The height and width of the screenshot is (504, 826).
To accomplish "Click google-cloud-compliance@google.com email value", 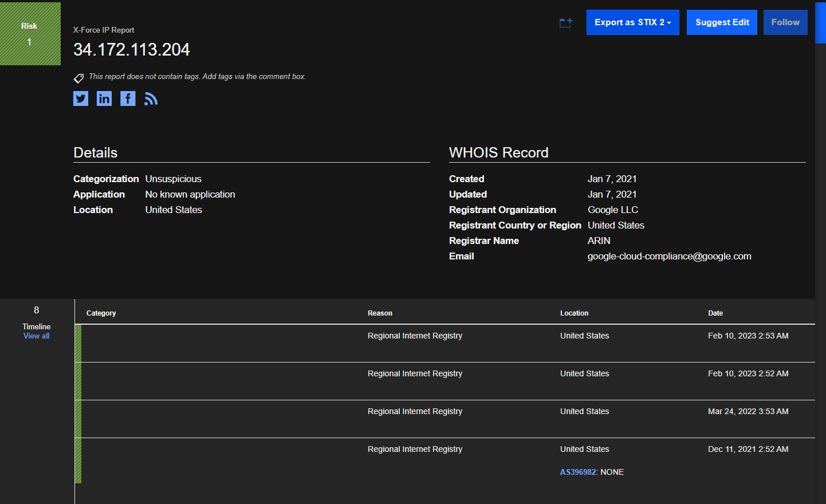I will (x=669, y=256).
